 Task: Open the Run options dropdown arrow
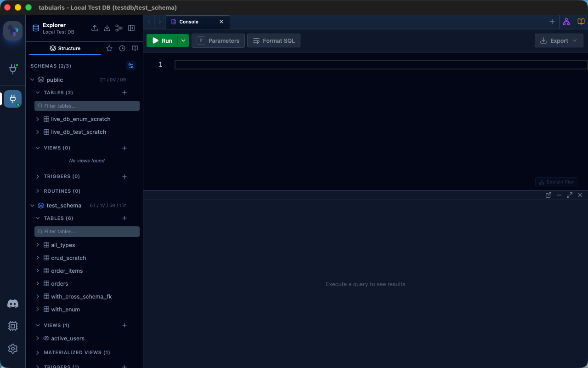[x=183, y=40]
